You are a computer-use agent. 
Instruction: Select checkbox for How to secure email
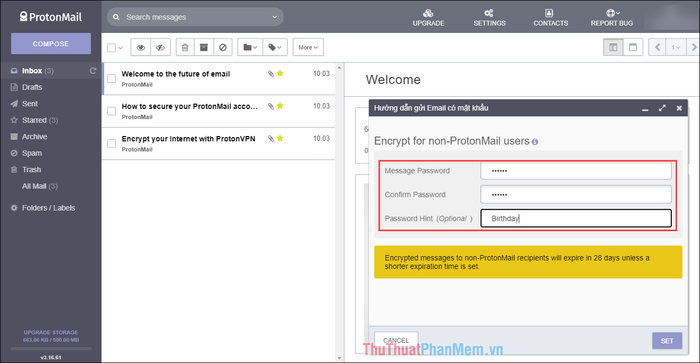[112, 111]
